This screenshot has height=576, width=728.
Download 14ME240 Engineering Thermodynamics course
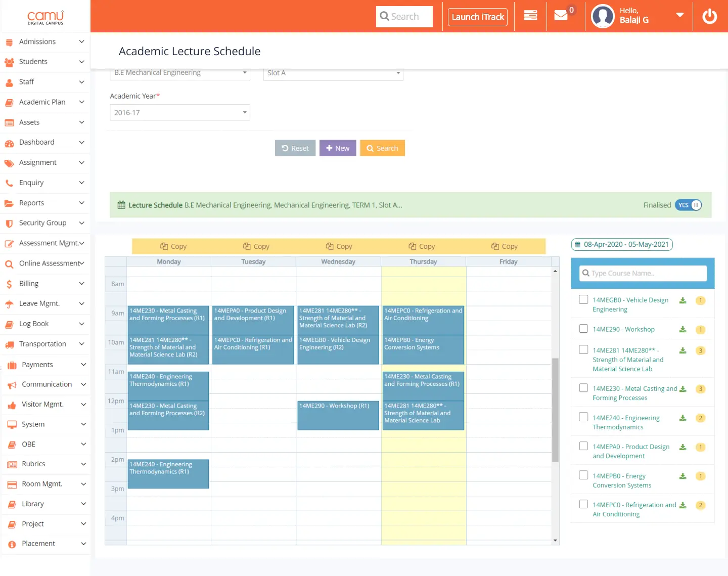(682, 418)
